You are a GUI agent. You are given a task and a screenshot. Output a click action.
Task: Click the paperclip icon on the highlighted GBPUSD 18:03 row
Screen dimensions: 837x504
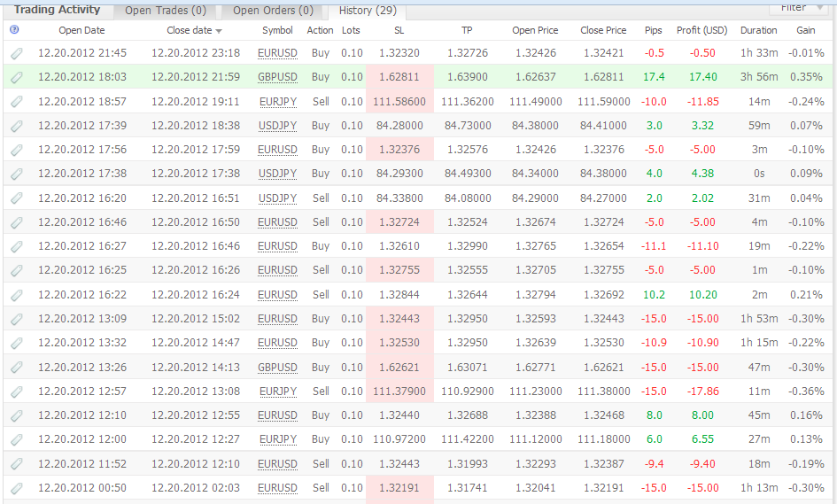pos(17,77)
